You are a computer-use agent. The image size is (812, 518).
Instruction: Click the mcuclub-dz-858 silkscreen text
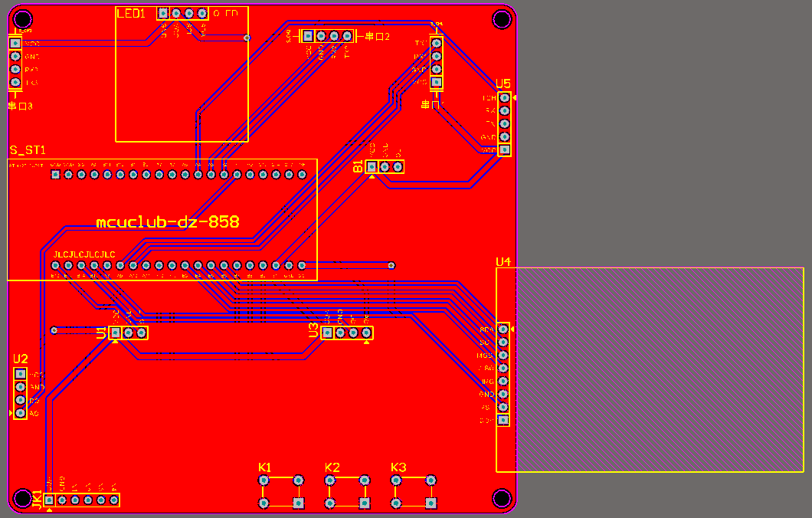(x=168, y=222)
